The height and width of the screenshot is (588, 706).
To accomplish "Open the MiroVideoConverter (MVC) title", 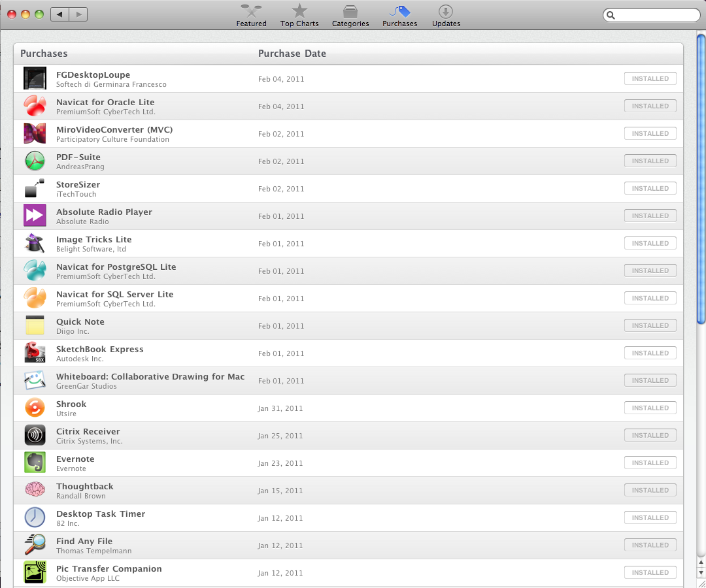I will coord(114,129).
